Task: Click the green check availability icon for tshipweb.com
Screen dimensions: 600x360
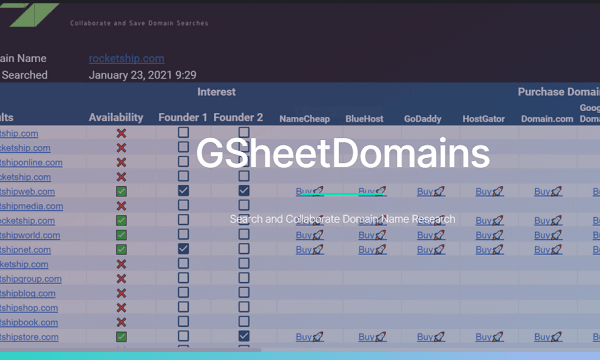Action: click(x=121, y=192)
